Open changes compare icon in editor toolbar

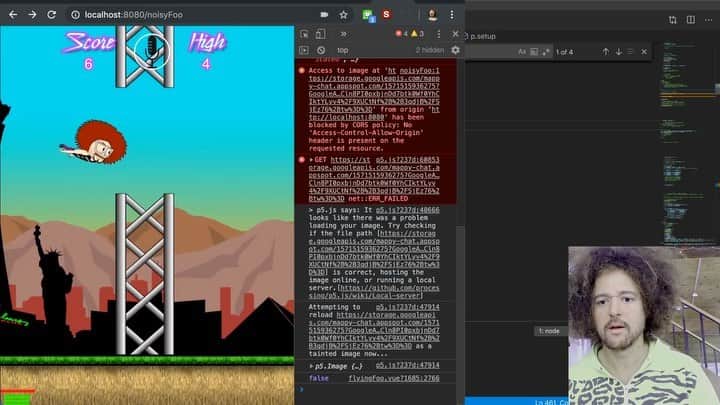click(x=673, y=19)
